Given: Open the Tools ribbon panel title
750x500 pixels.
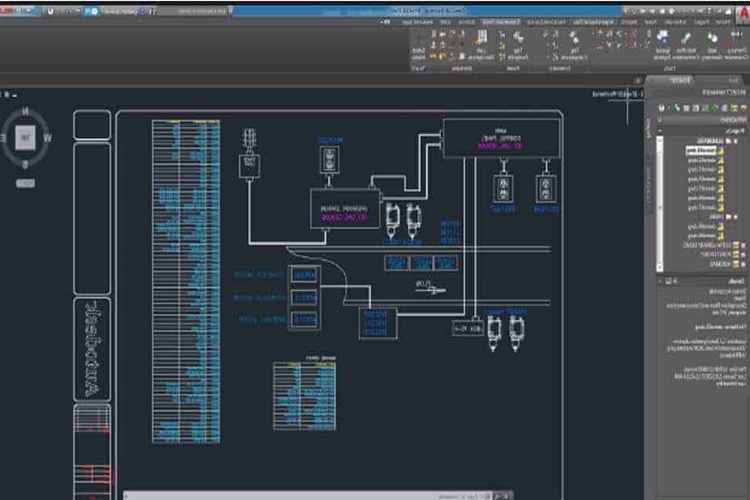Looking at the screenshot, I should [x=669, y=68].
